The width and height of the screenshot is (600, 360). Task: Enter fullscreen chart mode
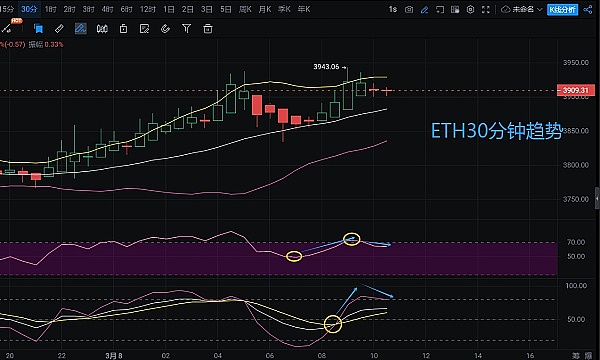486,10
